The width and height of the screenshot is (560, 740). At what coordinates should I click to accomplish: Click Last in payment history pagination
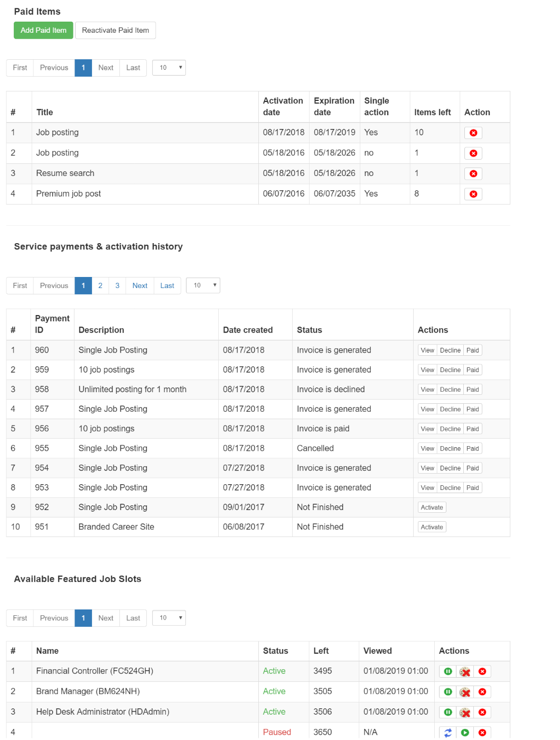pos(167,285)
